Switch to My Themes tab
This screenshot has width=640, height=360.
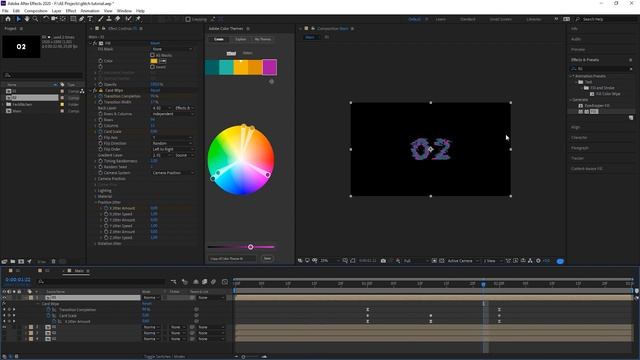(262, 39)
